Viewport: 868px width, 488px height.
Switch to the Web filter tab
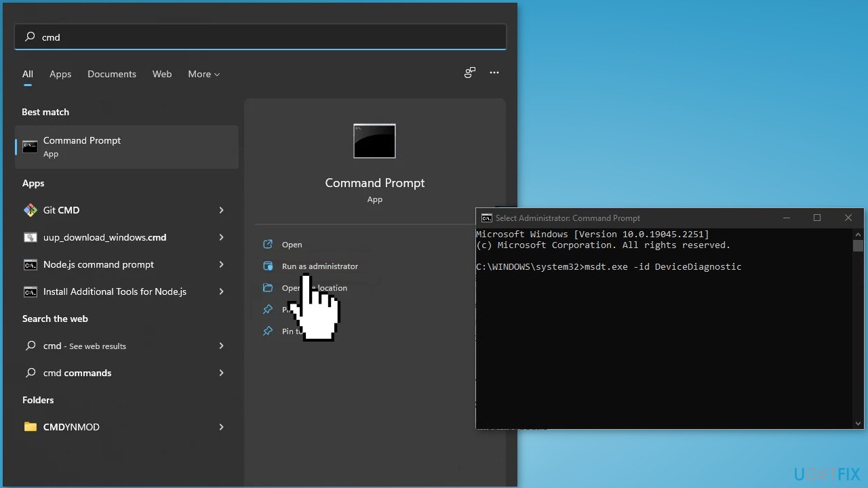(162, 74)
